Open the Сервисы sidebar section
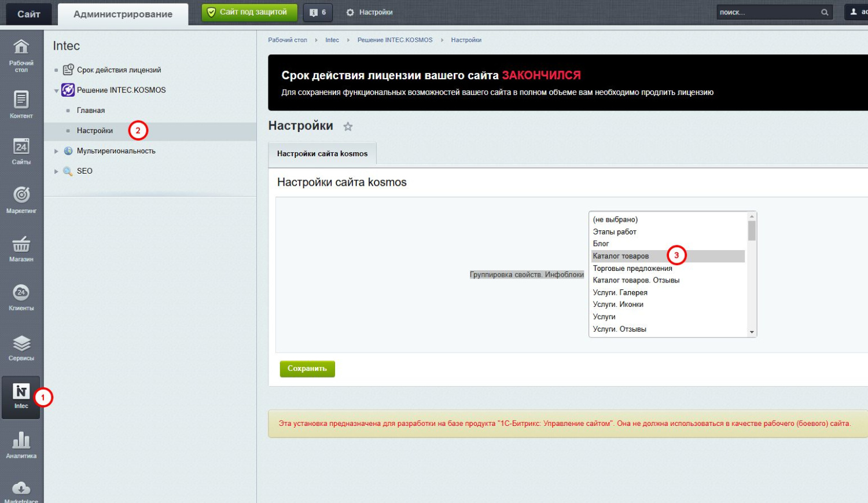Image resolution: width=868 pixels, height=503 pixels. point(21,347)
